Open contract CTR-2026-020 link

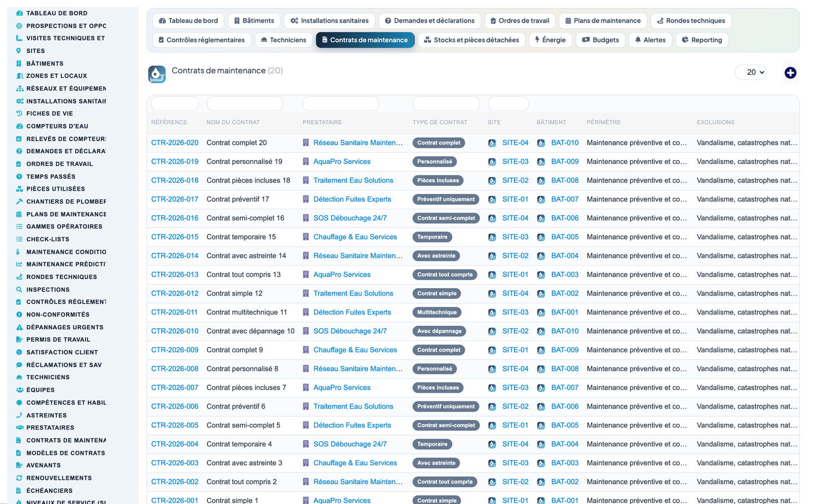tap(175, 143)
